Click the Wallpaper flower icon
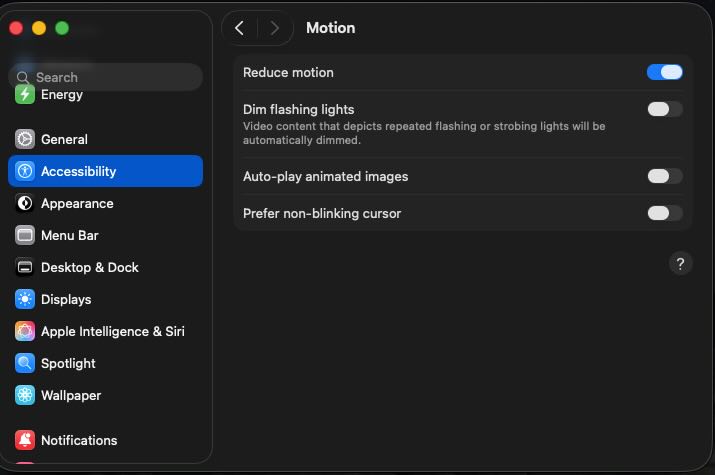 pos(25,395)
